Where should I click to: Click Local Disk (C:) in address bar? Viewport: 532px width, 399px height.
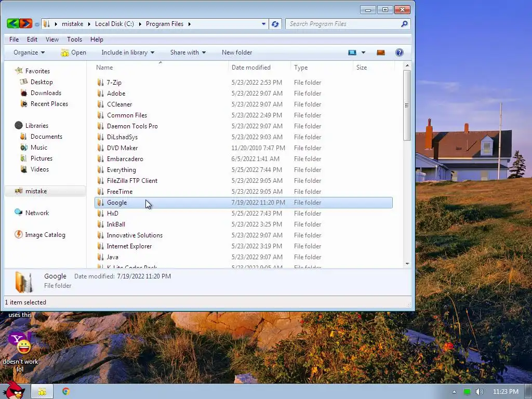pyautogui.click(x=114, y=24)
